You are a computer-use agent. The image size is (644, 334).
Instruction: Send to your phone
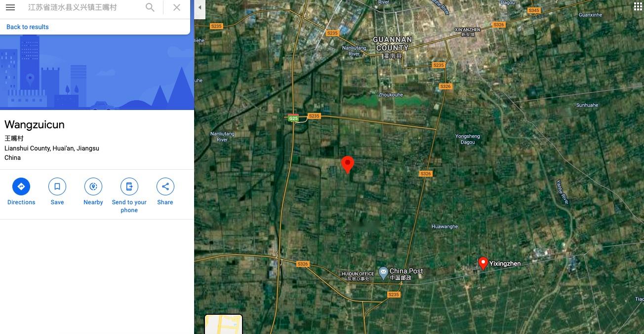(x=129, y=195)
